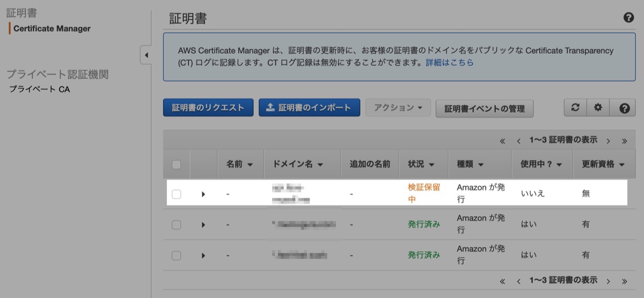Click 発行済み status in the second row
This screenshot has width=644, height=298.
coord(424,224)
